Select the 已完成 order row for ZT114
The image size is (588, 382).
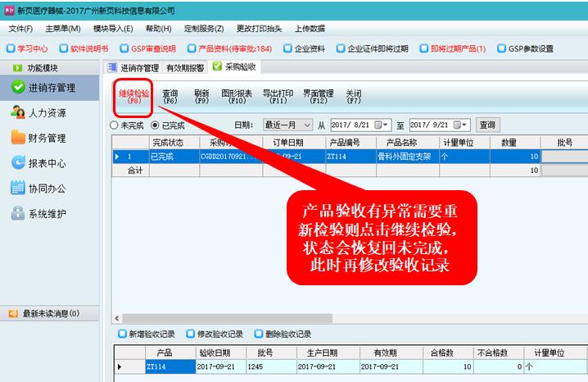328,156
